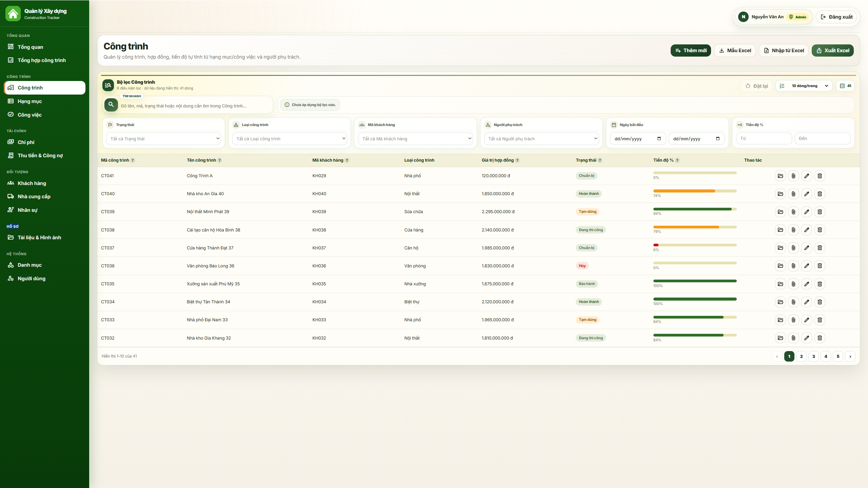Open Nhân sự in sidebar
Image resolution: width=868 pixels, height=488 pixels.
[44, 210]
